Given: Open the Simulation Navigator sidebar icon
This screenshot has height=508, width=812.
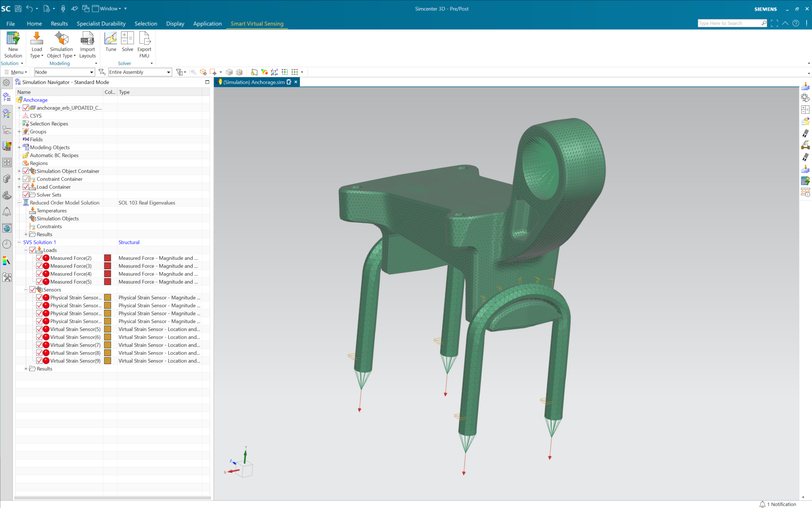Looking at the screenshot, I should click(x=7, y=97).
